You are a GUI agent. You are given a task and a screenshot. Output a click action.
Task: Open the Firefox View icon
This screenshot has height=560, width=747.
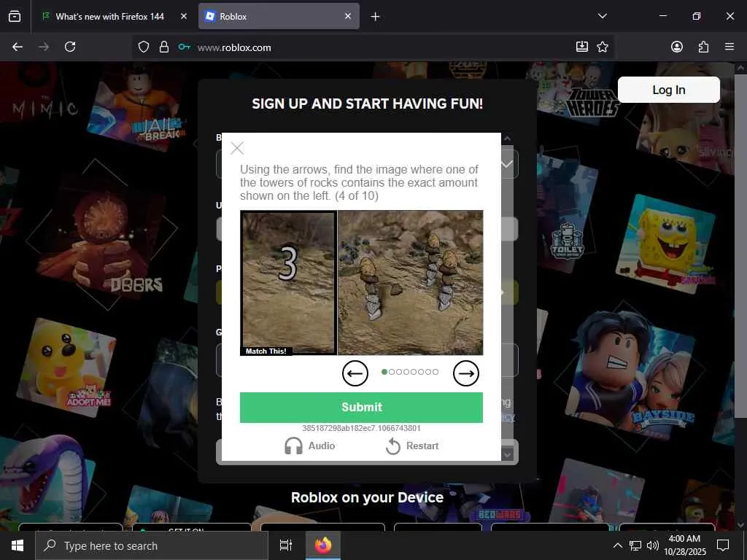(15, 16)
